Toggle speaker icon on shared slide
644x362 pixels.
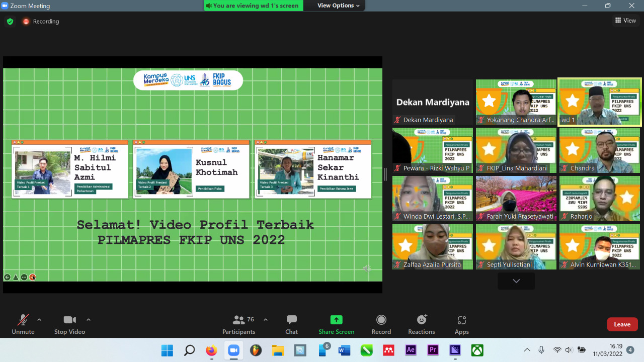[366, 269]
